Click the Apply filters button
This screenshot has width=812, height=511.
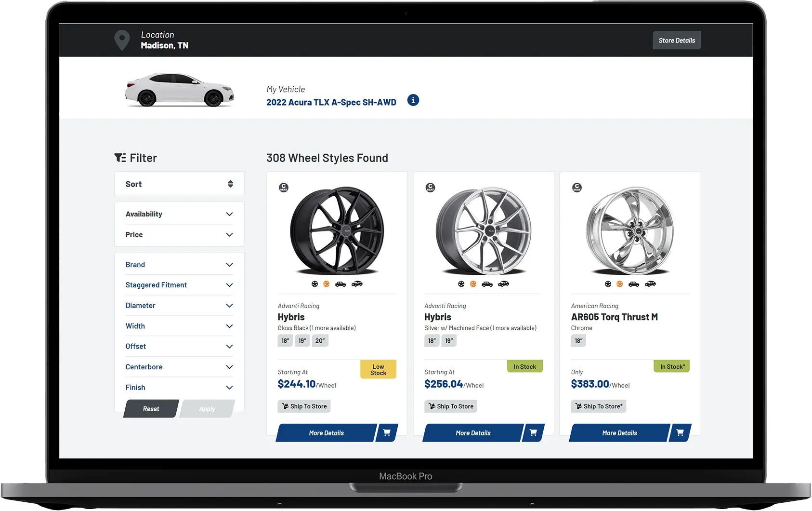click(x=207, y=409)
